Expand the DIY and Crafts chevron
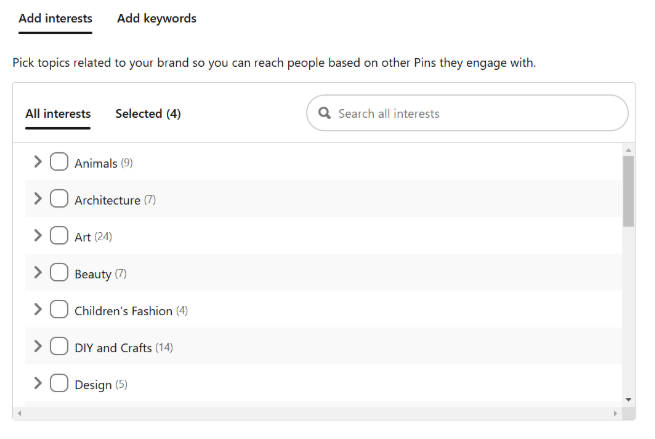The height and width of the screenshot is (439, 655). pos(38,346)
